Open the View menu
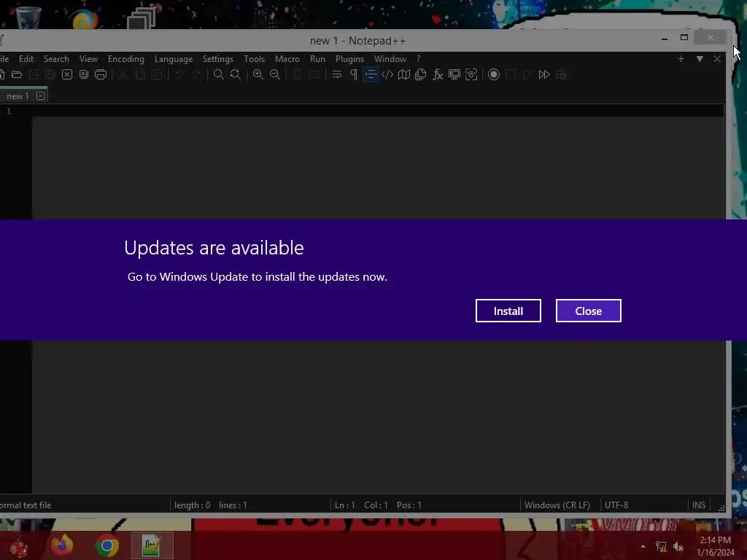The image size is (747, 560). tap(88, 58)
